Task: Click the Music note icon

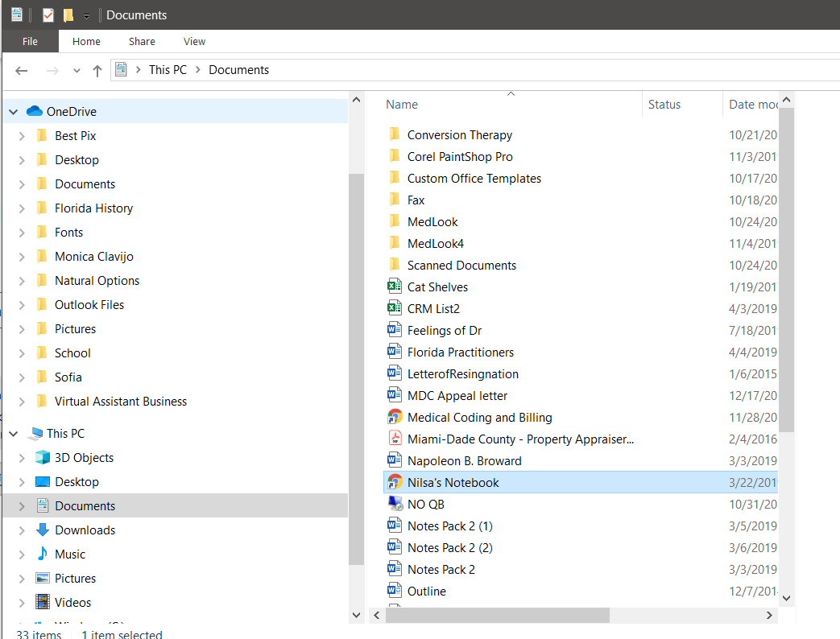Action: 43,554
